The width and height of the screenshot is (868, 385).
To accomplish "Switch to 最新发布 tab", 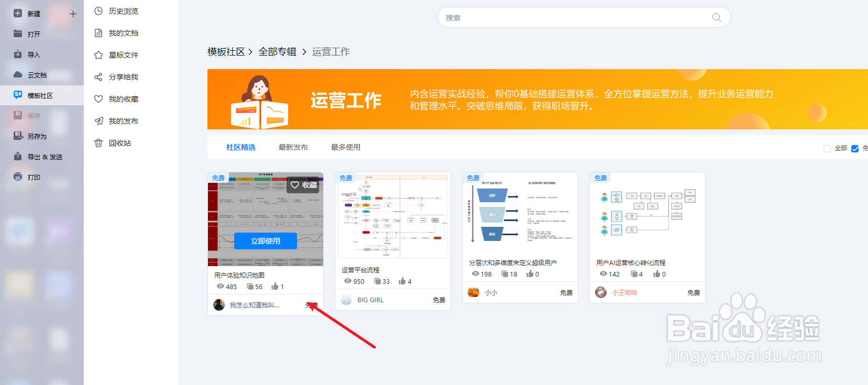I will pyautogui.click(x=293, y=147).
